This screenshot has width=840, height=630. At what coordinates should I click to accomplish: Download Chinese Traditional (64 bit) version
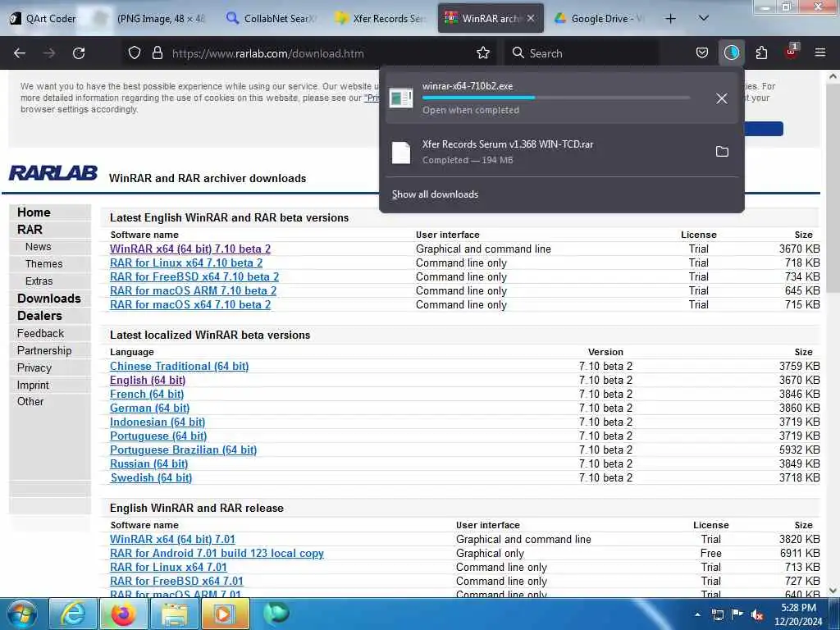click(x=179, y=366)
